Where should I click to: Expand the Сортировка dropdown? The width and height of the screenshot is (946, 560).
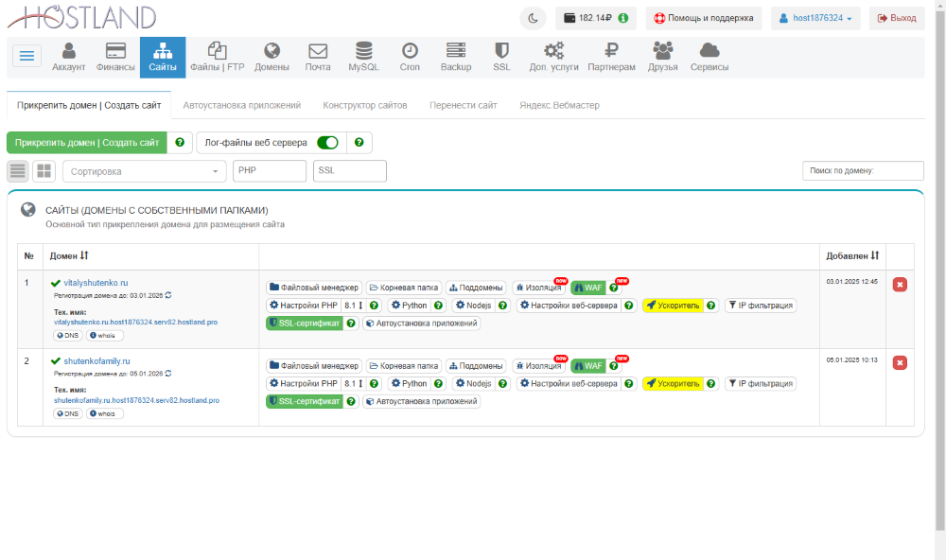144,171
